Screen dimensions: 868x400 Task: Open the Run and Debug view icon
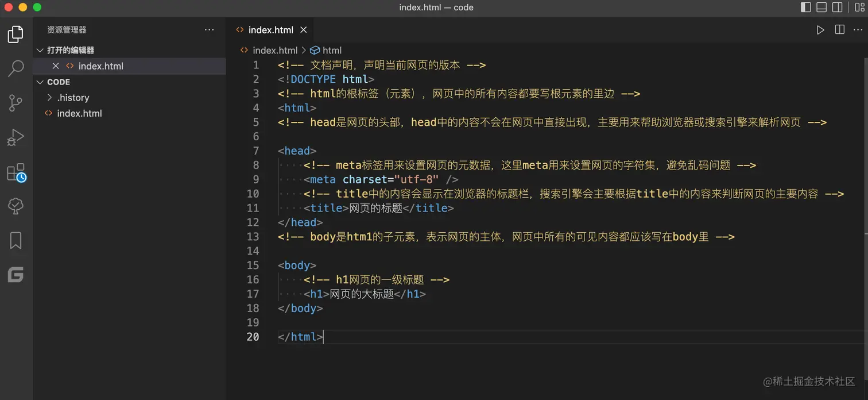15,137
